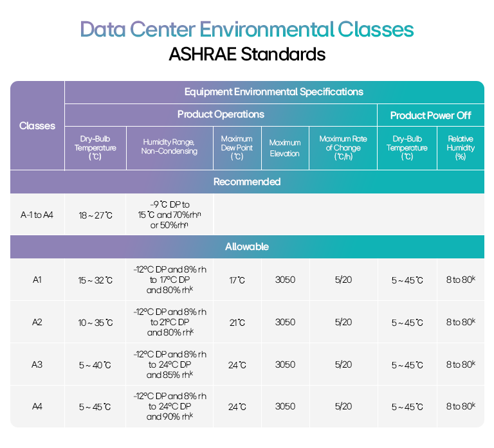Click the "Product Power Off" header
The image size is (494, 448).
[430, 115]
